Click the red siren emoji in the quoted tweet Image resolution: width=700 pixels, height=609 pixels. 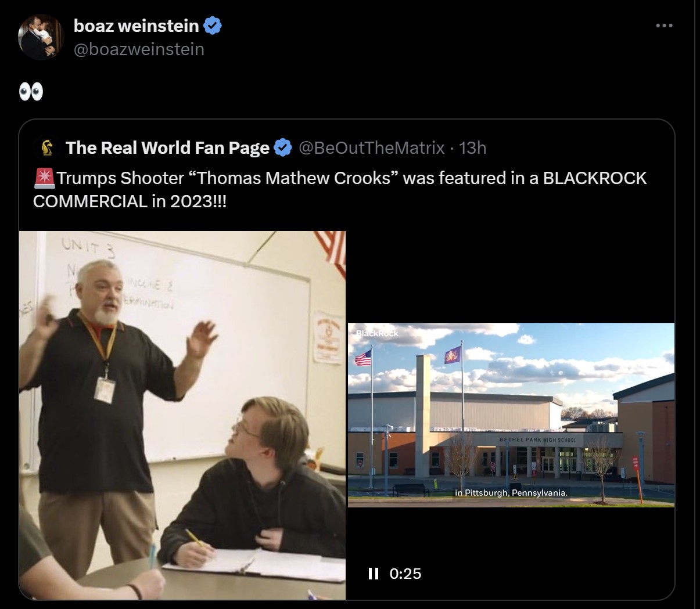click(44, 178)
